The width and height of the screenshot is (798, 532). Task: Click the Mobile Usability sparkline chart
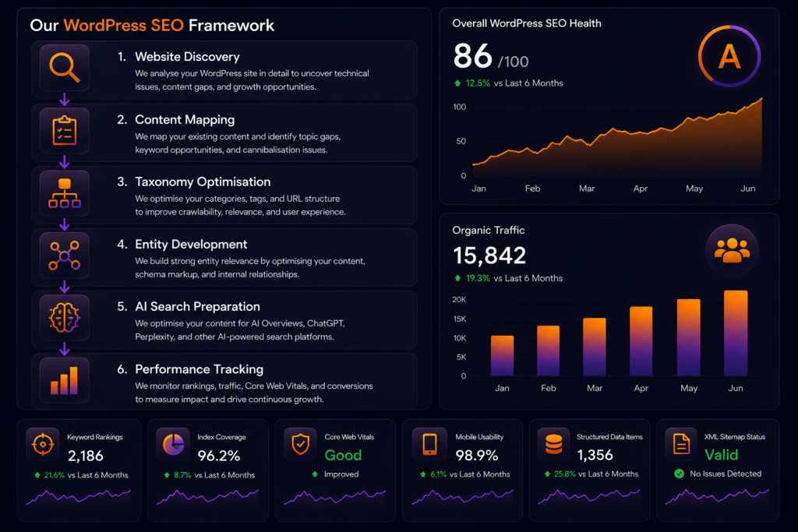click(x=463, y=496)
